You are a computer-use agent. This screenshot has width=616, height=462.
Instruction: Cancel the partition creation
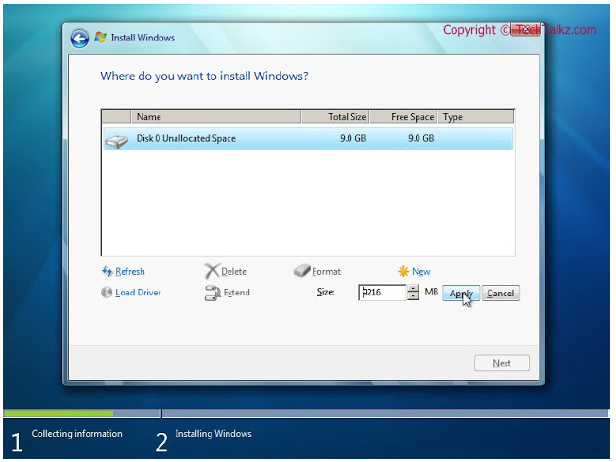(x=500, y=293)
